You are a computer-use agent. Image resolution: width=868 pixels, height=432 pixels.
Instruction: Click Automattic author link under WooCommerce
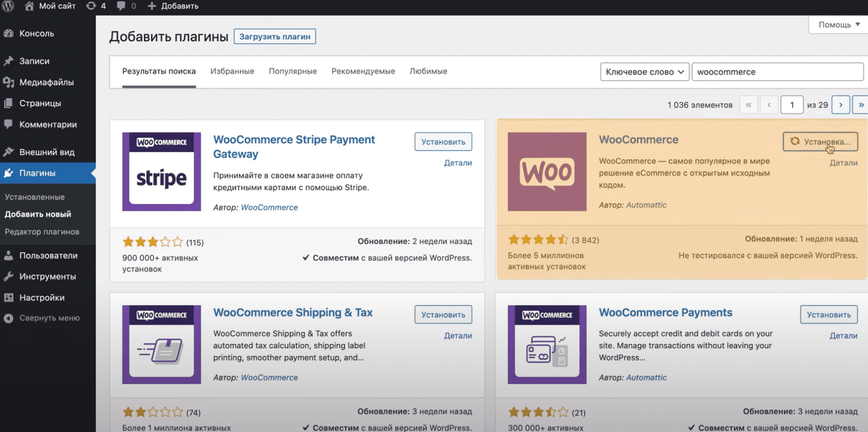tap(646, 205)
